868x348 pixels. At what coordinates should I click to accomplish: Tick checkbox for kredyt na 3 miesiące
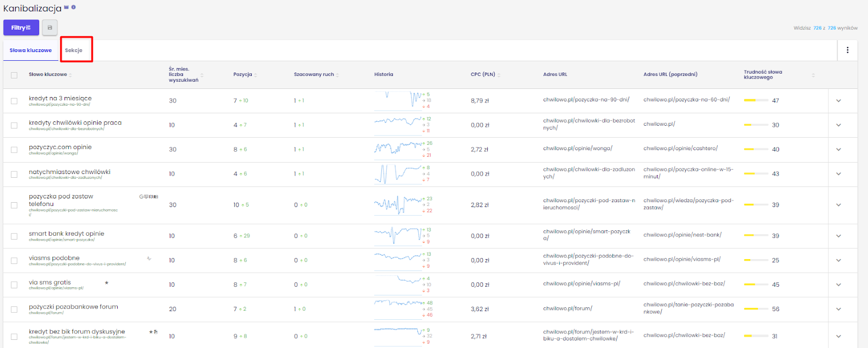(x=14, y=101)
